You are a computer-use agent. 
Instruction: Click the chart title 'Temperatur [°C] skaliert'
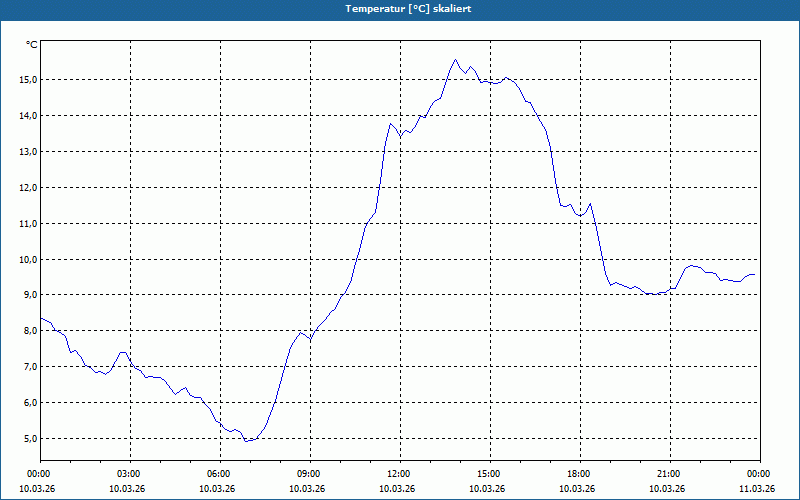click(x=408, y=9)
